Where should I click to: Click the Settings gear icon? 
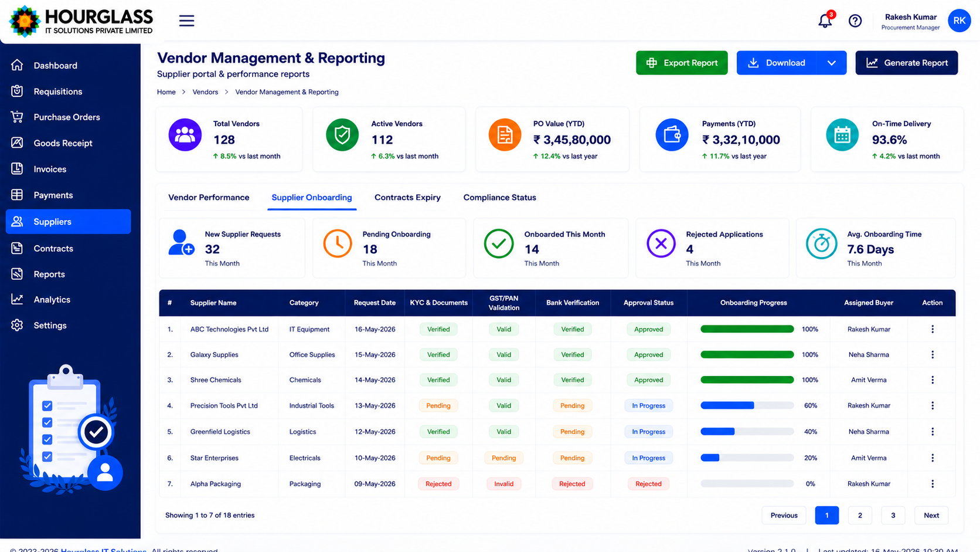[17, 325]
